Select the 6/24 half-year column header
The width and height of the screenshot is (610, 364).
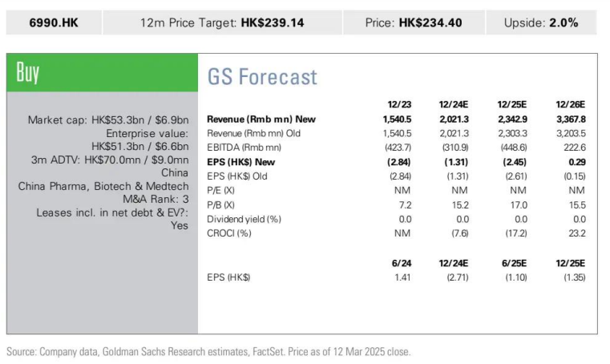coord(402,263)
